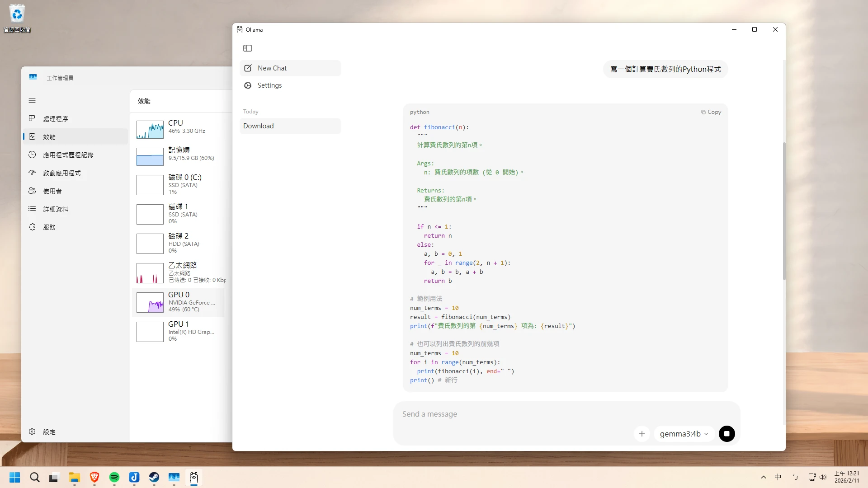Open 啟動應用程式 startup apps page

click(x=61, y=173)
